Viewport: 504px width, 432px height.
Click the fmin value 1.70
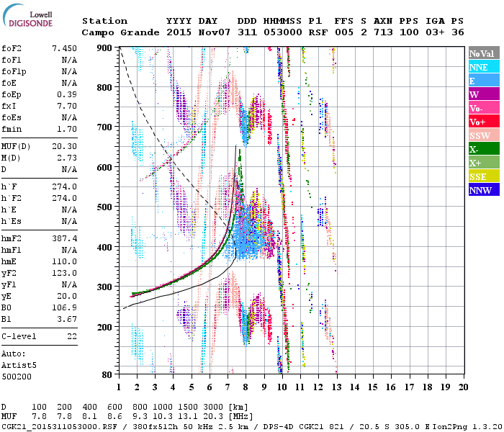(x=67, y=129)
